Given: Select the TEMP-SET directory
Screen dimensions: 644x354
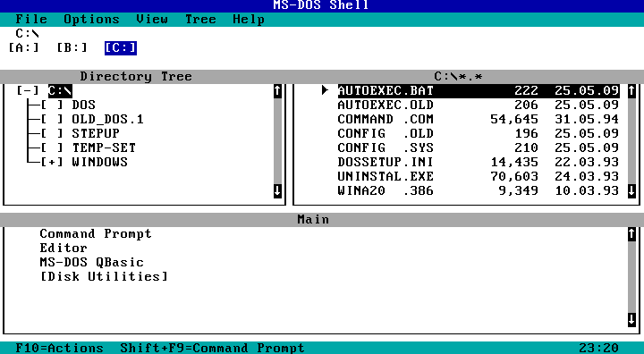Looking at the screenshot, I should click(104, 147).
